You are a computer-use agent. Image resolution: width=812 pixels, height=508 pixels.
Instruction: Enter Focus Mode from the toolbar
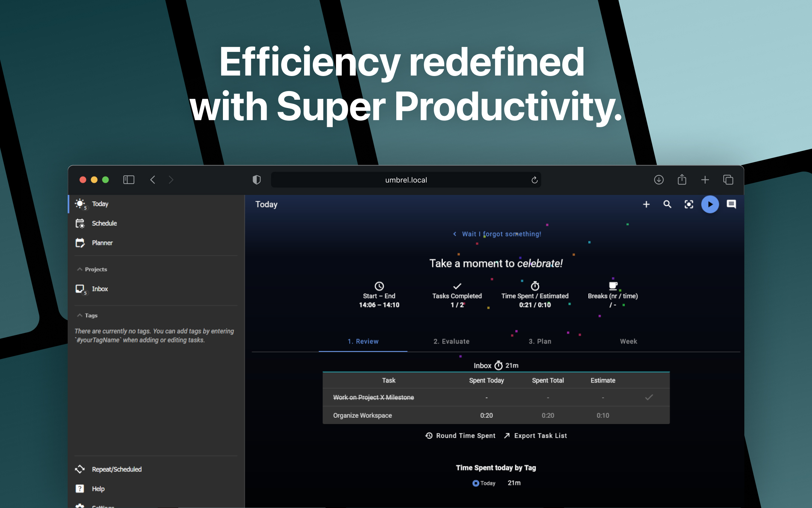click(688, 204)
